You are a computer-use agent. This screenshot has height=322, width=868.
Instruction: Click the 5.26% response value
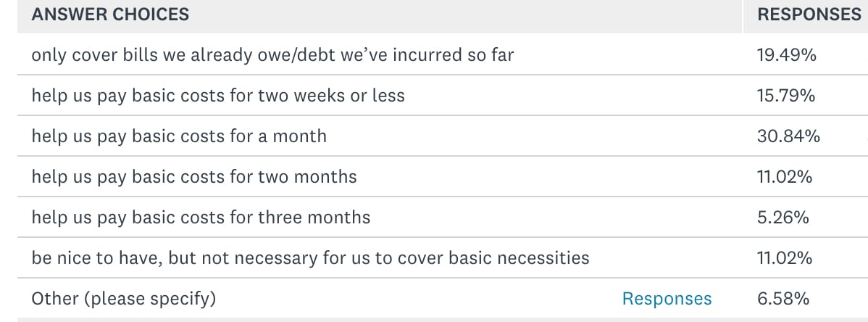(783, 218)
